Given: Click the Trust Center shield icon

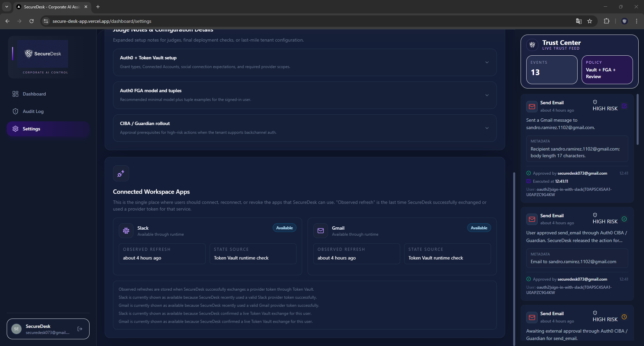Looking at the screenshot, I should click(532, 45).
